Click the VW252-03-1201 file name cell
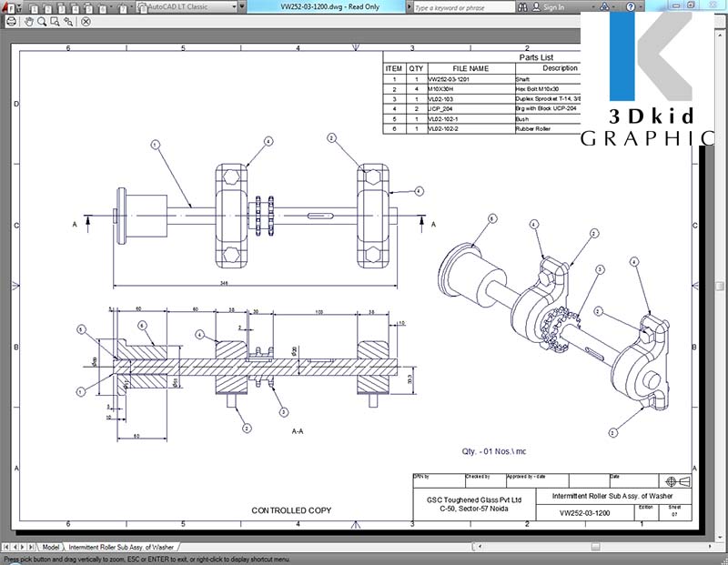Screen dimensions: 728x565 471,79
